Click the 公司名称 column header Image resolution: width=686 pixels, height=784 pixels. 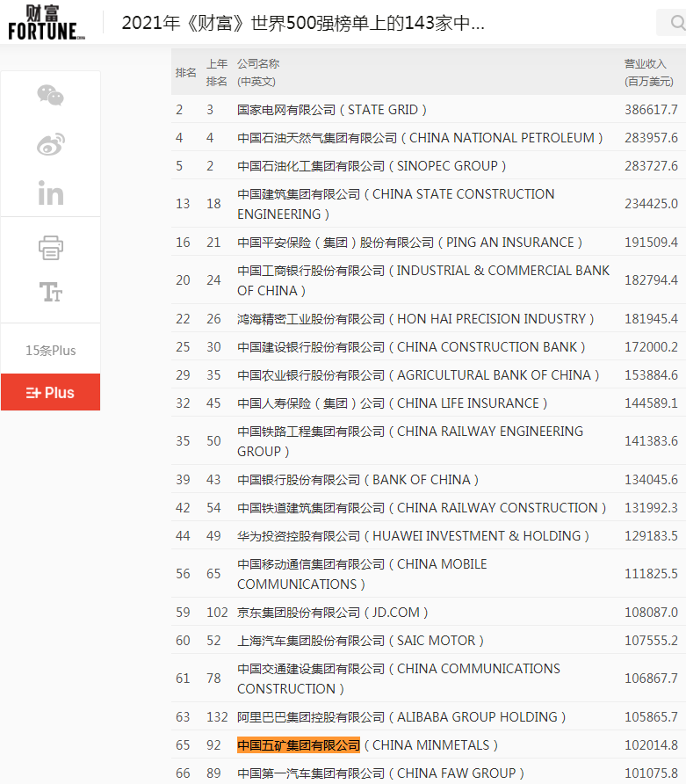pyautogui.click(x=258, y=72)
